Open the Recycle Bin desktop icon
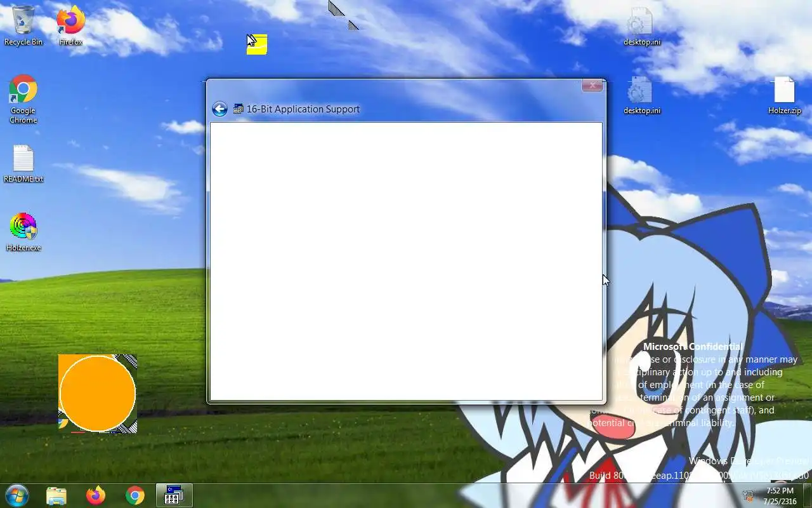Viewport: 812px width, 508px height. [x=23, y=25]
